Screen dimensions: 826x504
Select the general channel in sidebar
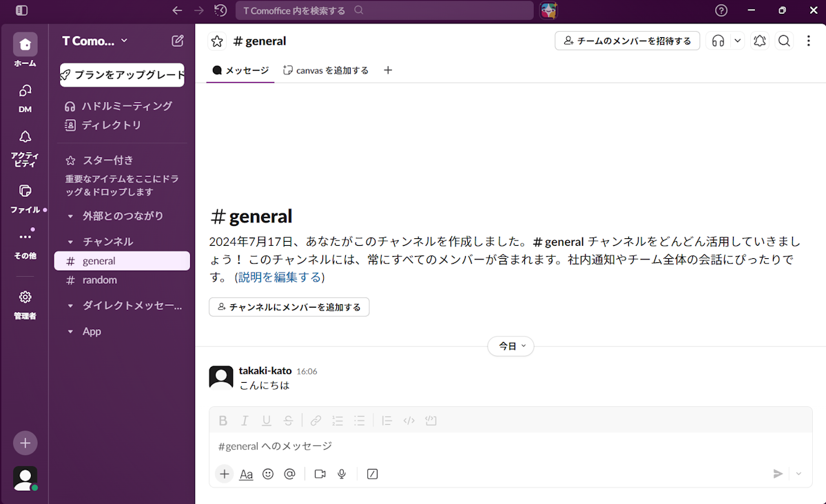[122, 261]
